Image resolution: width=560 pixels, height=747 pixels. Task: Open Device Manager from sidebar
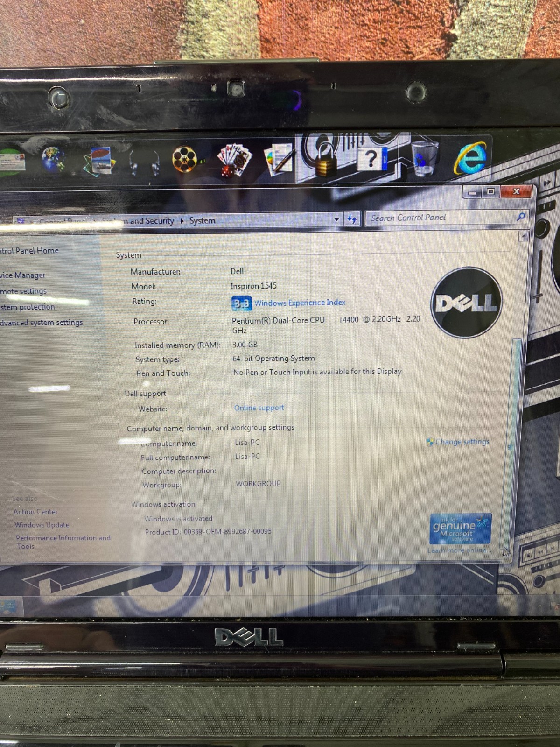22,275
